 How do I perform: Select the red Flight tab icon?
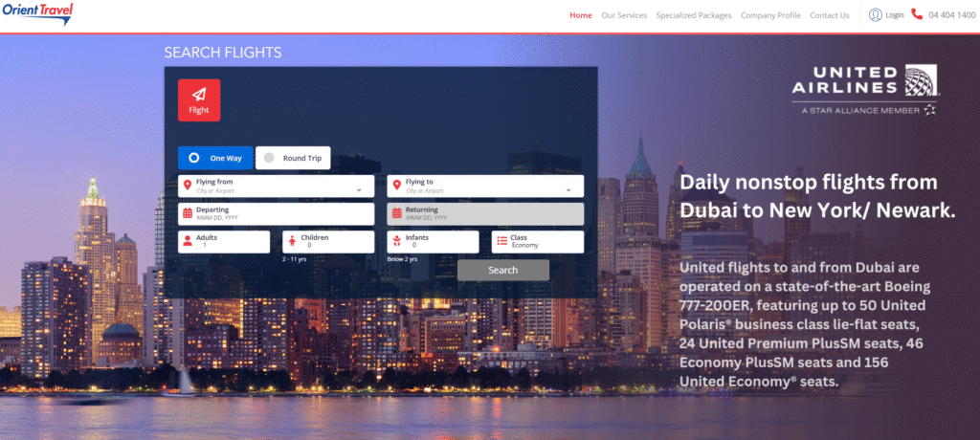coord(199,100)
